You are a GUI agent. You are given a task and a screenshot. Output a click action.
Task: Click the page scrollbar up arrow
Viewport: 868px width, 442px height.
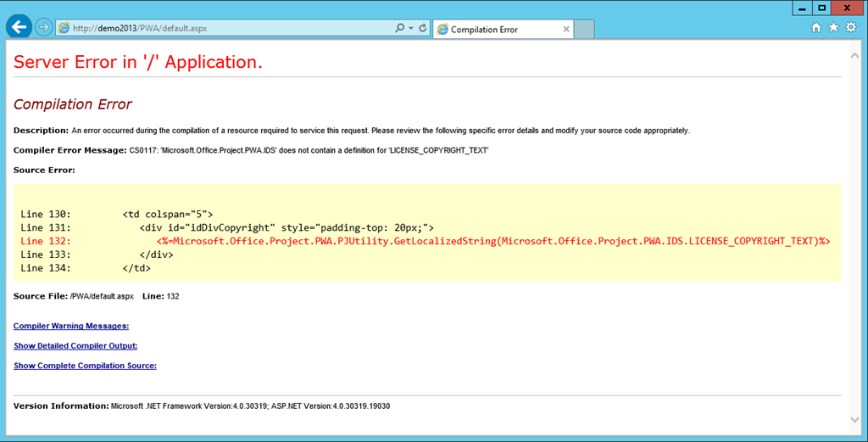pyautogui.click(x=854, y=56)
